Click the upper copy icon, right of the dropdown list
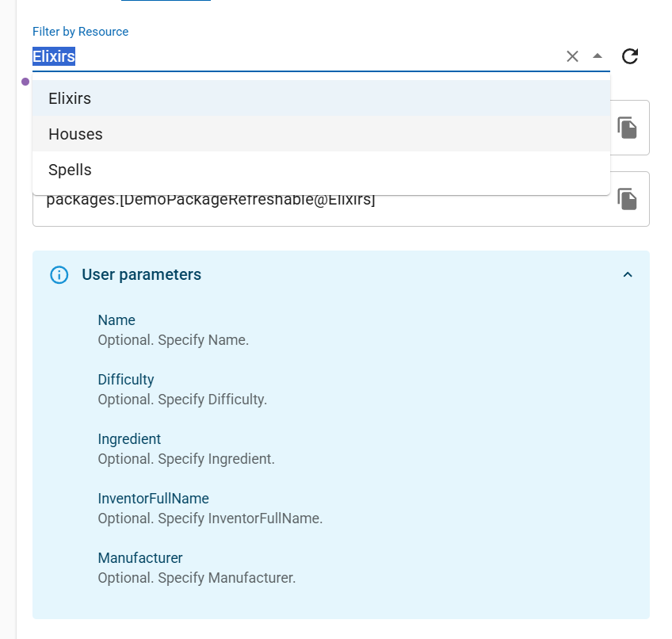This screenshot has width=672, height=639. click(x=628, y=128)
